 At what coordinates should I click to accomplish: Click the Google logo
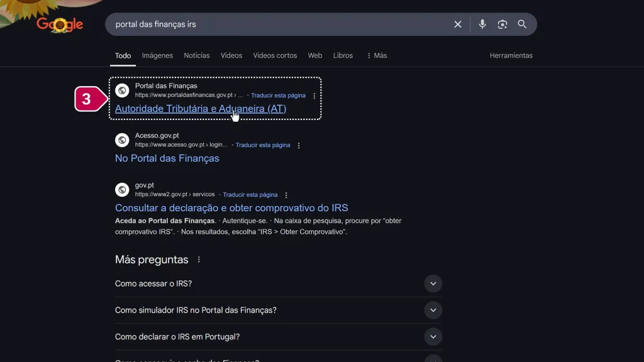pyautogui.click(x=60, y=25)
